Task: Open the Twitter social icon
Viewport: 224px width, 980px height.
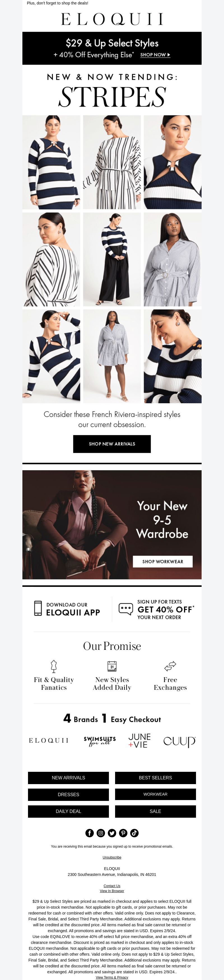Action: tap(112, 833)
